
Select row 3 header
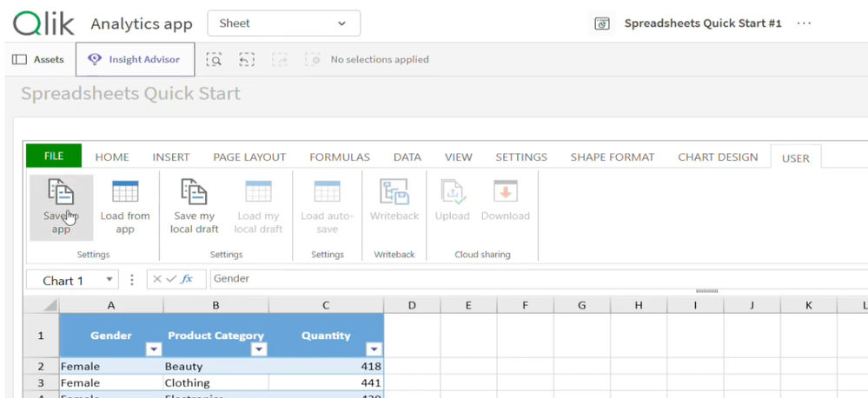pos(41,382)
